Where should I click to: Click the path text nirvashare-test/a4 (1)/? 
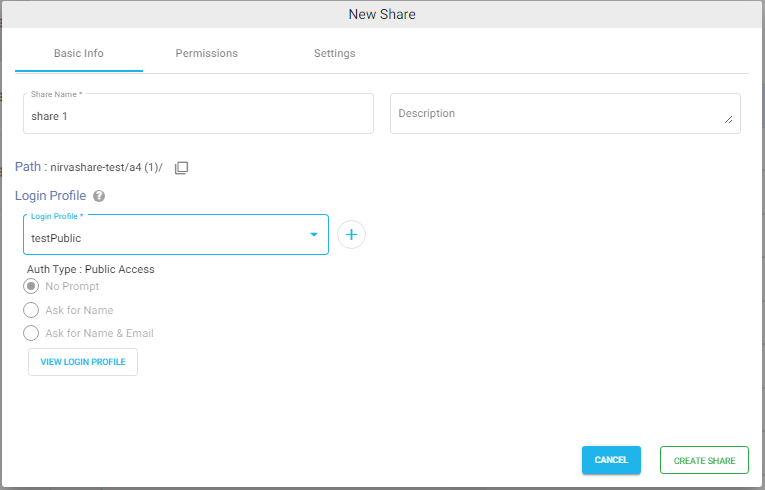tap(106, 167)
